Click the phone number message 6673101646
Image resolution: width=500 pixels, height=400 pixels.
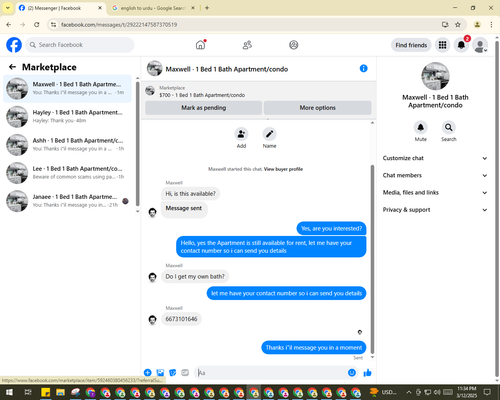click(181, 319)
